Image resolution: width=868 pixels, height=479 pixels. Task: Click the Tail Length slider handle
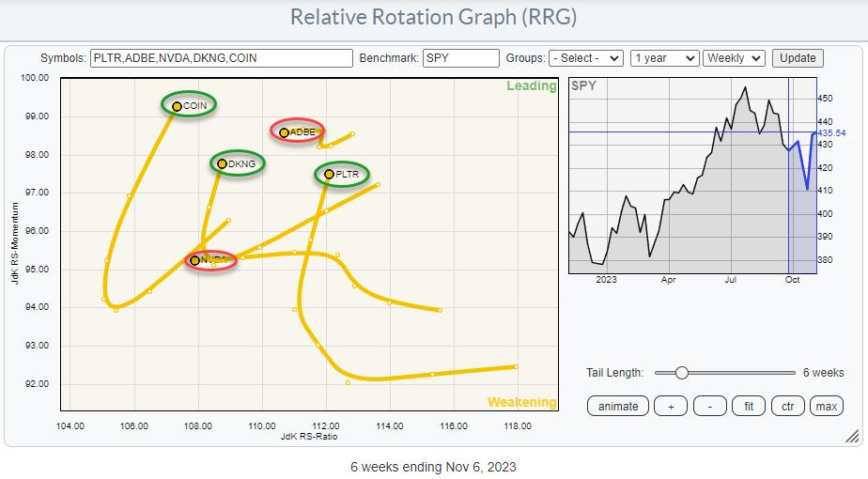coord(682,373)
